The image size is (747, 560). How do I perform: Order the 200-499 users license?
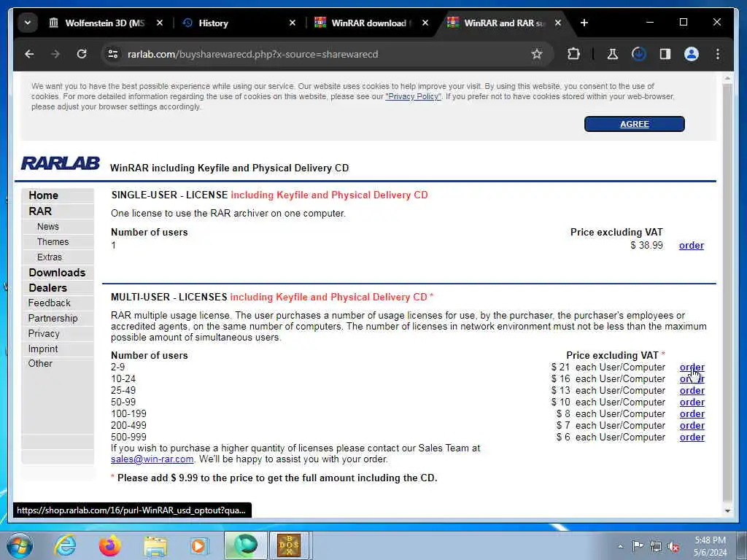coord(692,426)
